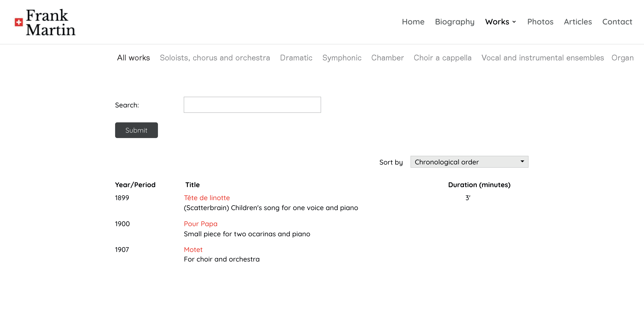Expand the Works menu

coord(501,22)
